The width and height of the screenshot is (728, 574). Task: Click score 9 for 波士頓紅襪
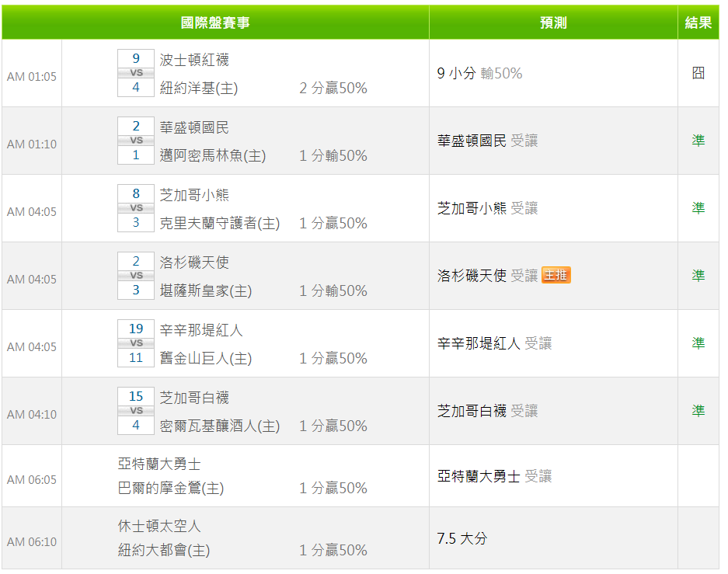pyautogui.click(x=135, y=58)
